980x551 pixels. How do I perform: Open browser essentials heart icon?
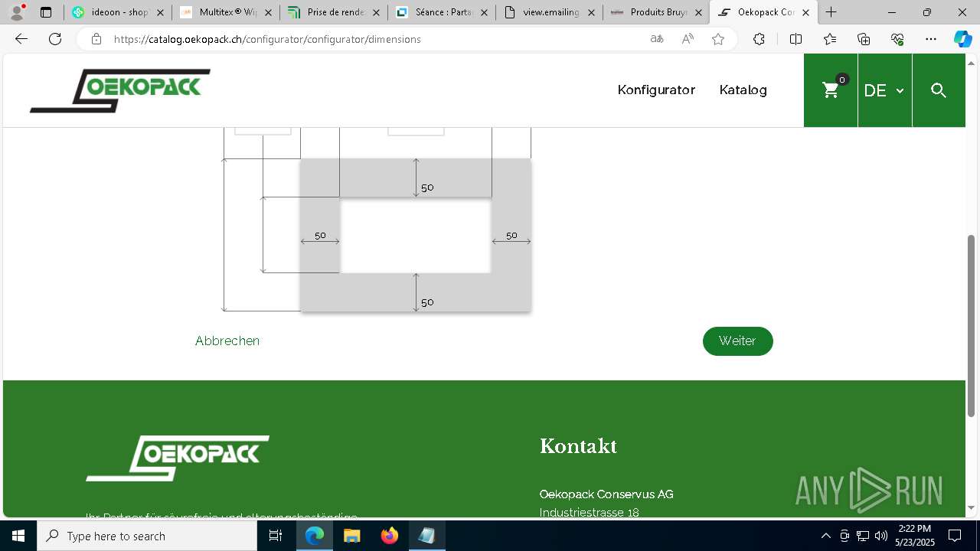tap(897, 39)
